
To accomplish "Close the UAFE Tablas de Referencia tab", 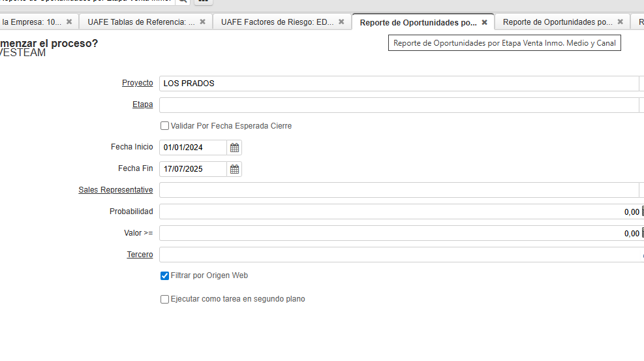I will 202,22.
